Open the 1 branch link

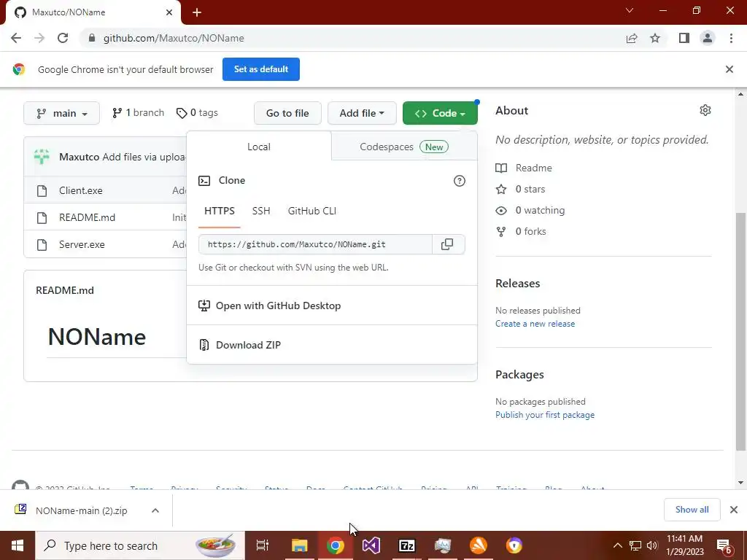[138, 113]
